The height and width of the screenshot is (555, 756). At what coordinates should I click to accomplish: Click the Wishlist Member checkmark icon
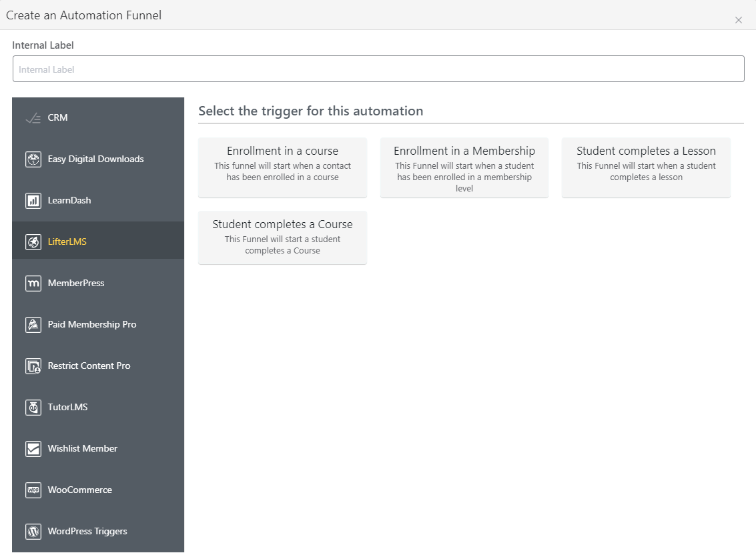coord(34,448)
